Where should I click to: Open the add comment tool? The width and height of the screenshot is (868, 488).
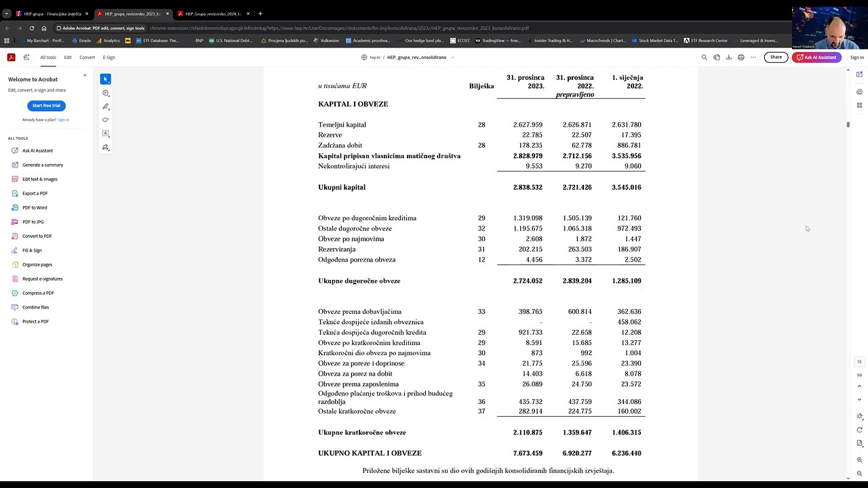pos(105,93)
